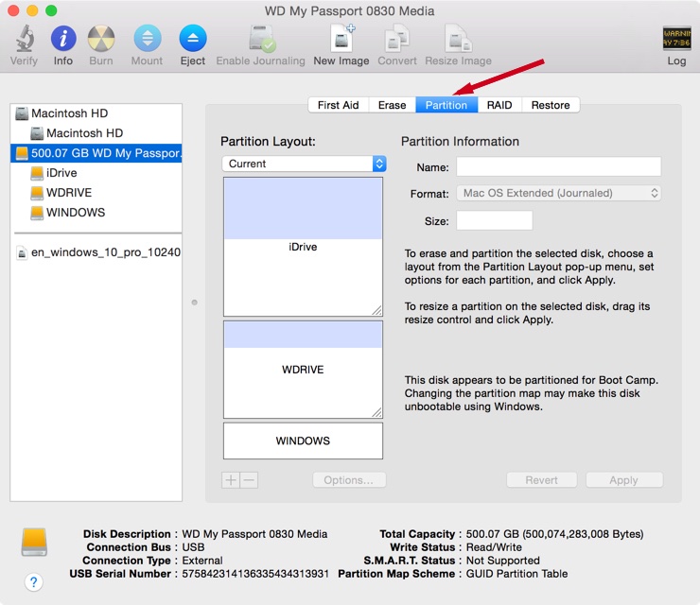Click the Revert button

541,480
